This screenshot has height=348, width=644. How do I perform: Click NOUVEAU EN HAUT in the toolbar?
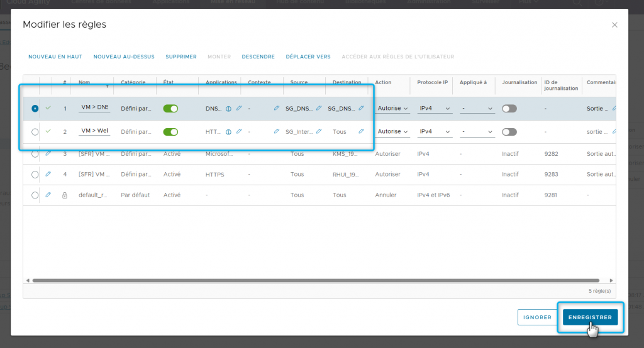55,57
